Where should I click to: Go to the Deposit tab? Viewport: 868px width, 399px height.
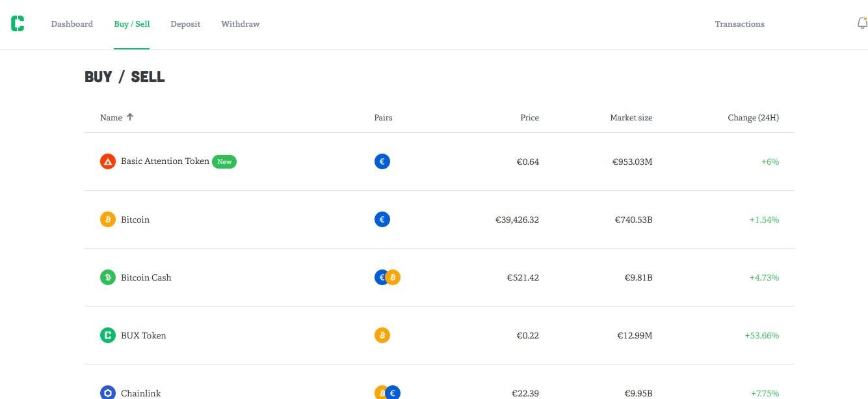185,24
